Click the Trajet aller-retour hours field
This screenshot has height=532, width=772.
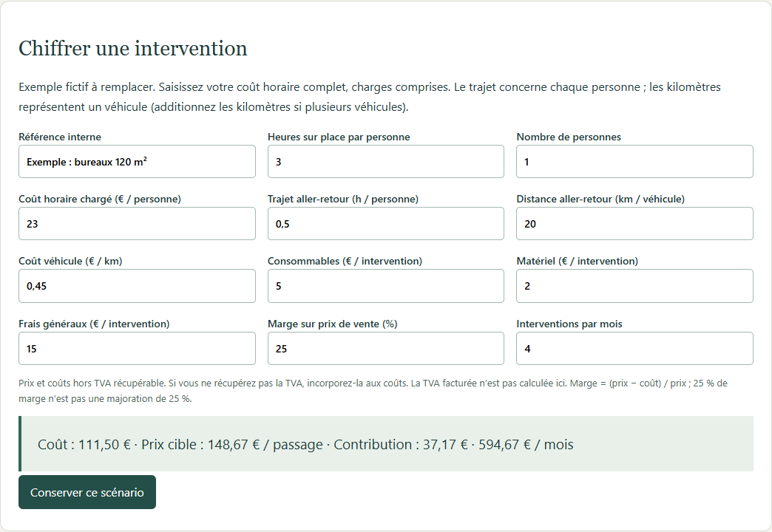(385, 223)
